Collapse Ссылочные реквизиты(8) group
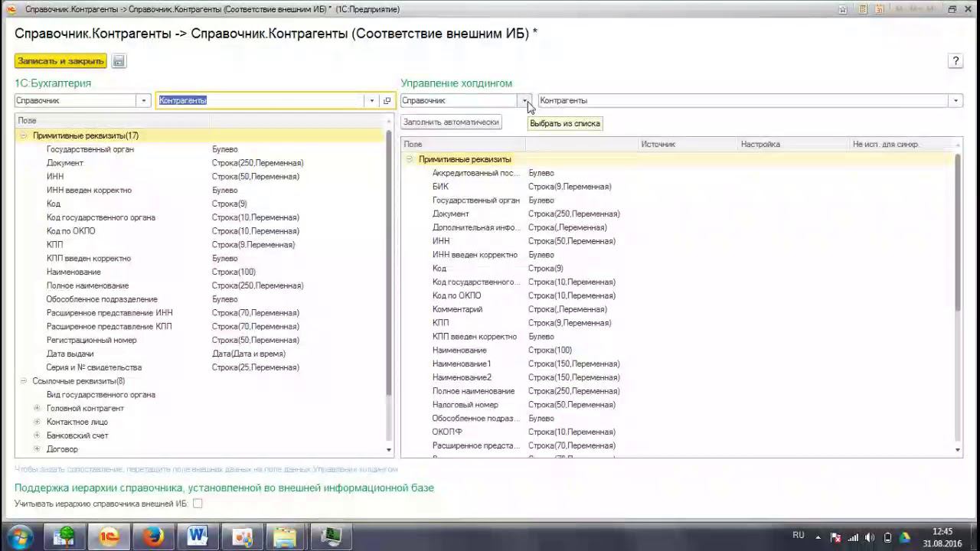 click(24, 381)
